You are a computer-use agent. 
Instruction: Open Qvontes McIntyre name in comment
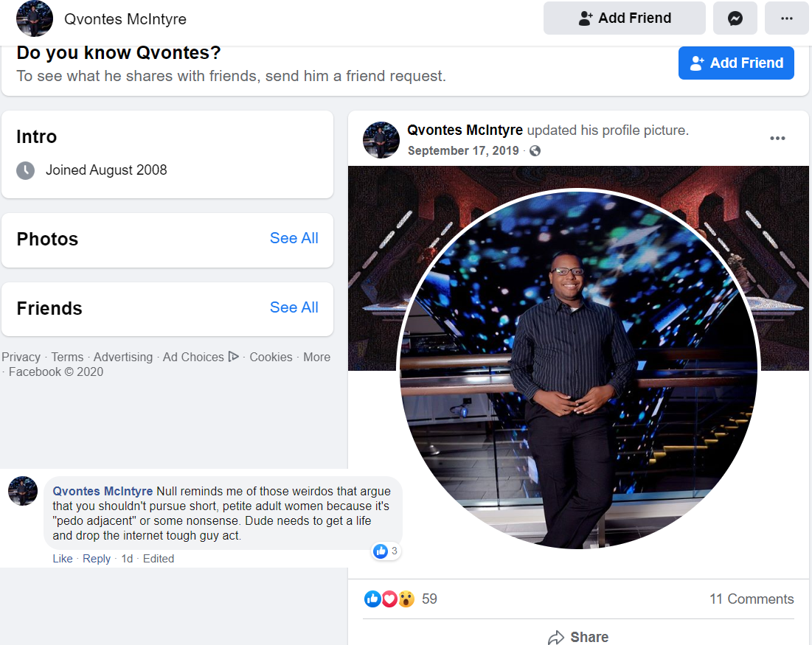[x=103, y=491]
